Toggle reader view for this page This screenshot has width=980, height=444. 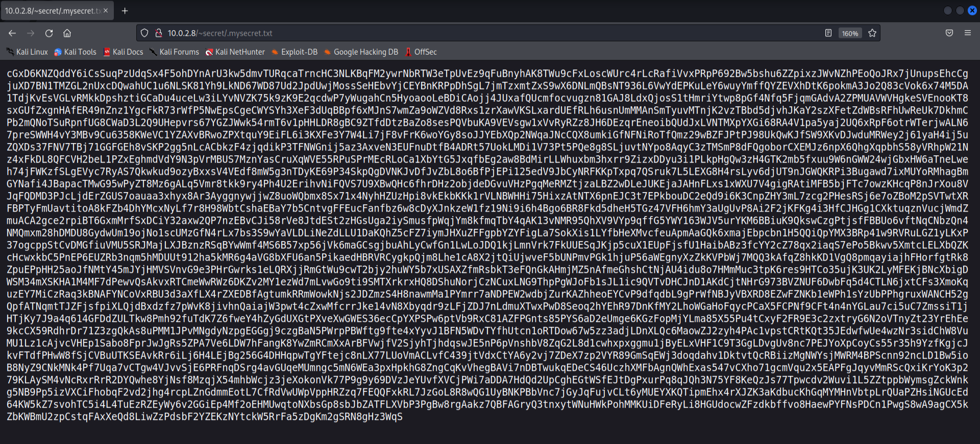[x=828, y=33]
